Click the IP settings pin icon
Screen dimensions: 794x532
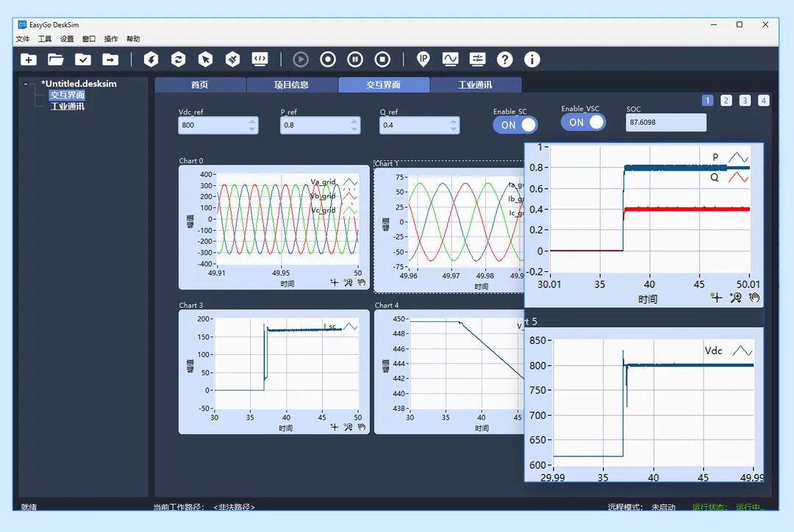423,60
